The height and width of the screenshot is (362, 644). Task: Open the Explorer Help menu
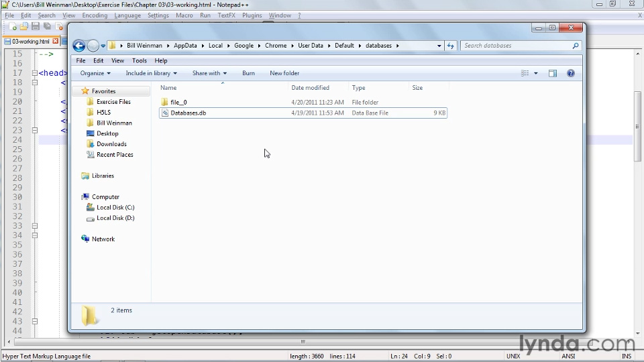coord(160,60)
